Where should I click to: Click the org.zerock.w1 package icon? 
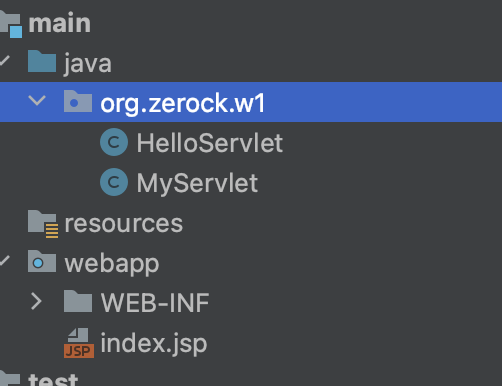click(x=78, y=101)
